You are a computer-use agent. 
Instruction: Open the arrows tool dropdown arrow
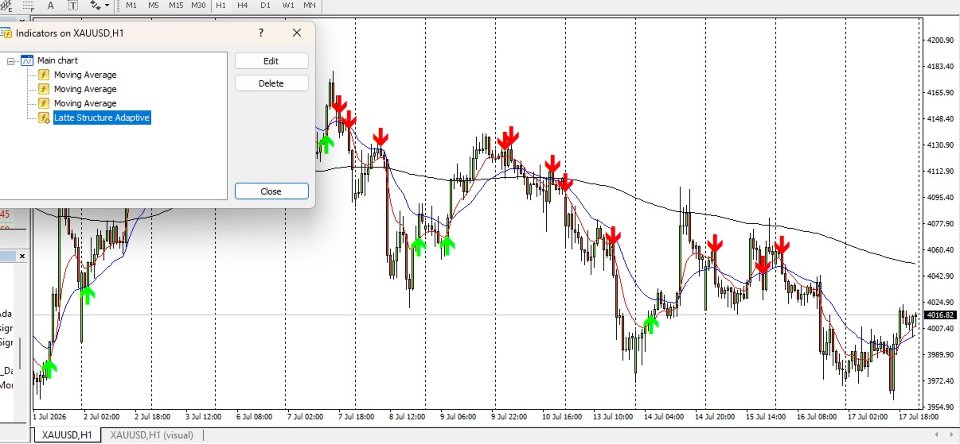(x=107, y=5)
